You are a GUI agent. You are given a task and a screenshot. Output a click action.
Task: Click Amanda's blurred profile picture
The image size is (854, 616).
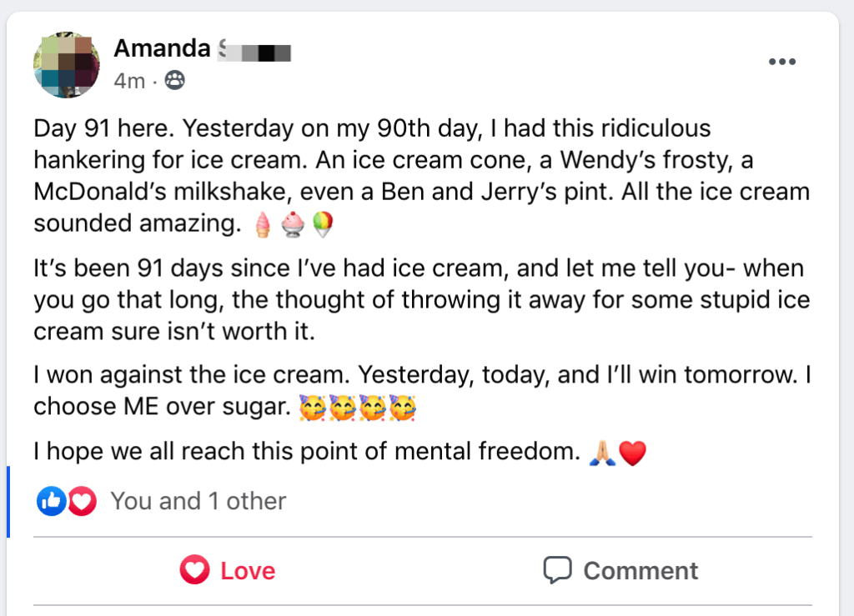click(x=67, y=64)
